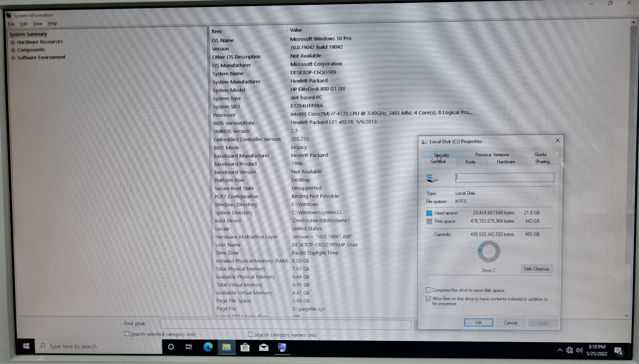Open Task View in taskbar
The width and height of the screenshot is (639, 364).
(x=189, y=347)
